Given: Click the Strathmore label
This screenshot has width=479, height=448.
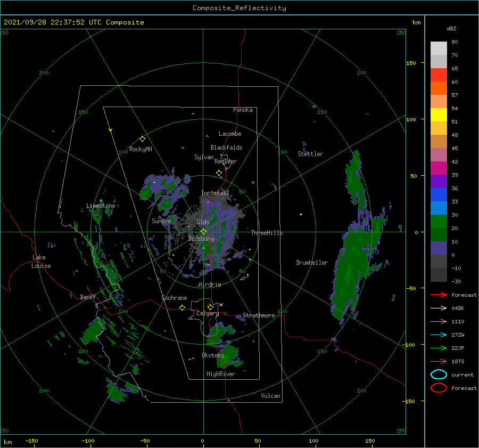Looking at the screenshot, I should [x=259, y=315].
